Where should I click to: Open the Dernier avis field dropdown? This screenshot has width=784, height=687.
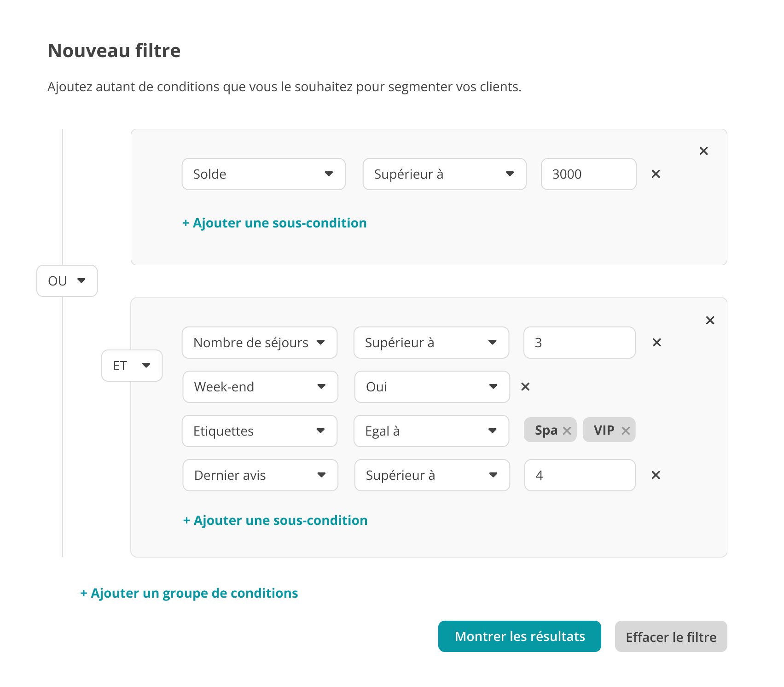[261, 475]
